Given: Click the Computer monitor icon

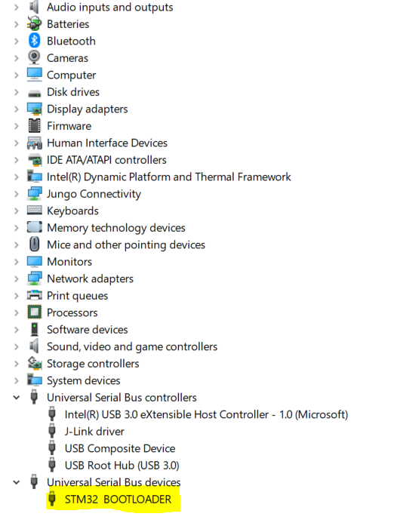Looking at the screenshot, I should click(x=34, y=75).
